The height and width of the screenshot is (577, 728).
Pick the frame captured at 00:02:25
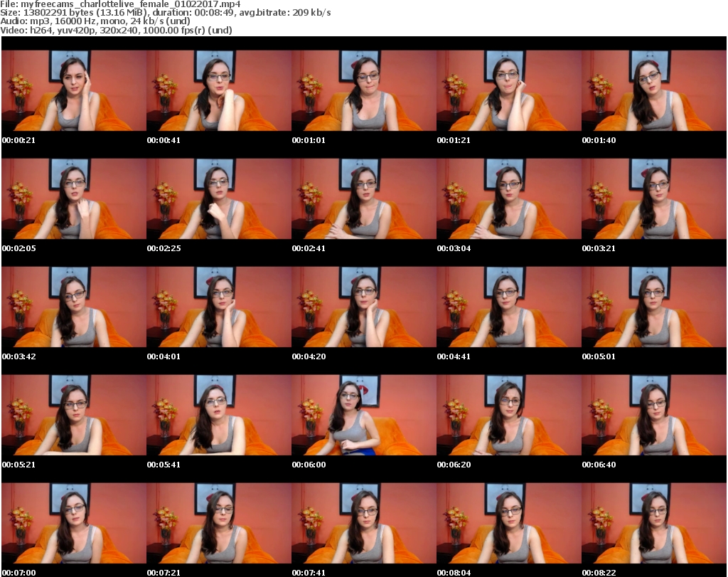pyautogui.click(x=219, y=198)
